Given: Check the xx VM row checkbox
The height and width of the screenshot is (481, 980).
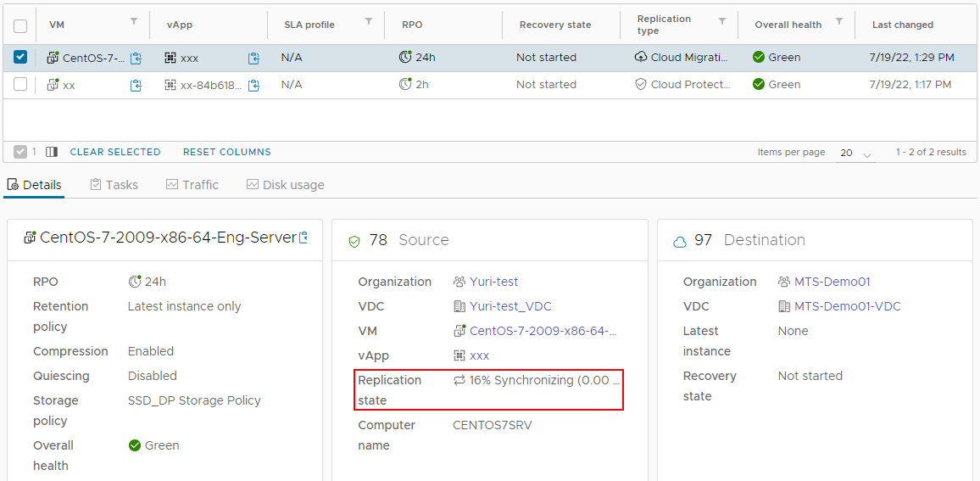Looking at the screenshot, I should coord(20,85).
